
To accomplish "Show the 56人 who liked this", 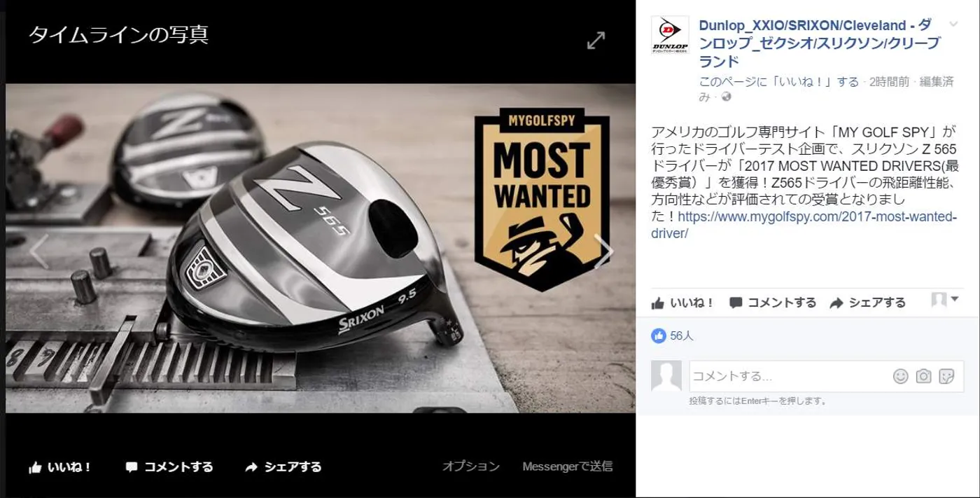I will [681, 336].
